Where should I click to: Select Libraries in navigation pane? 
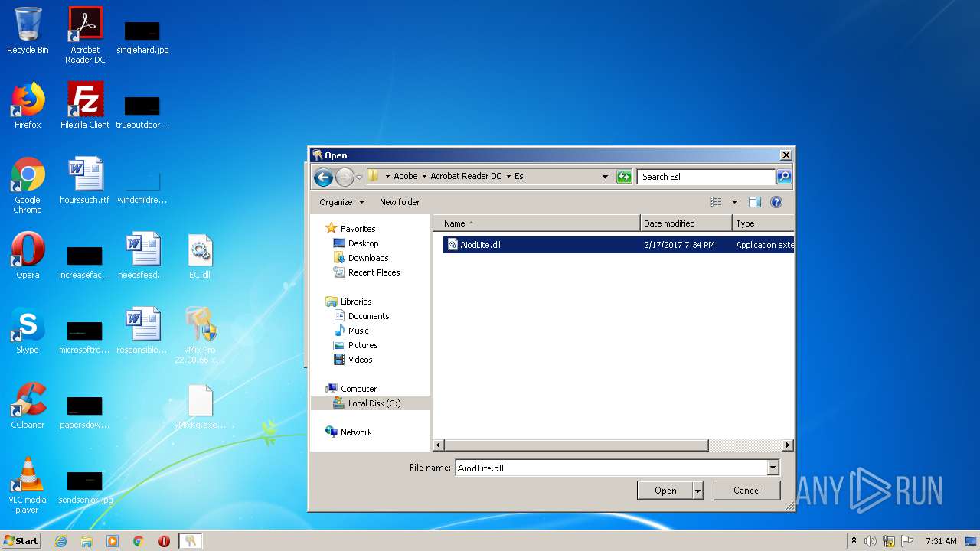pos(356,302)
